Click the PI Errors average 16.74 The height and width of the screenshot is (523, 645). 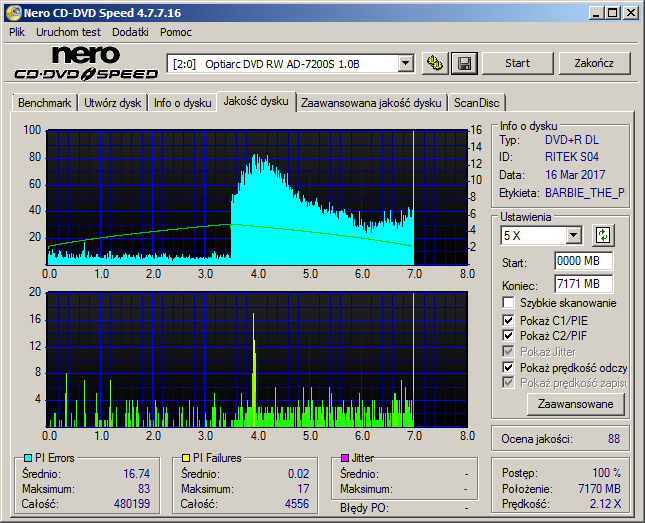click(x=137, y=474)
